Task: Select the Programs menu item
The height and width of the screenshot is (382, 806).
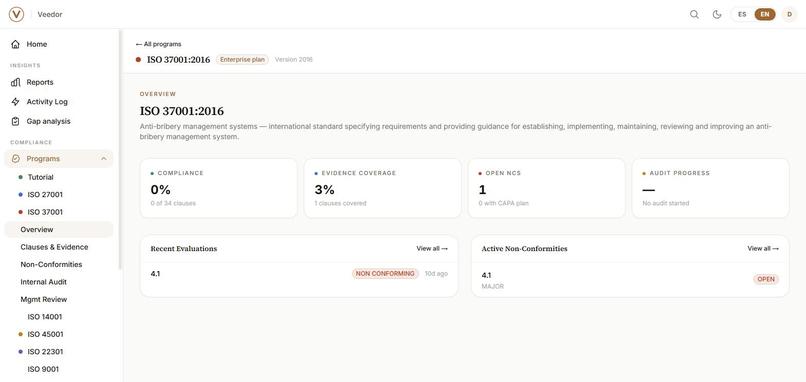Action: [x=59, y=159]
